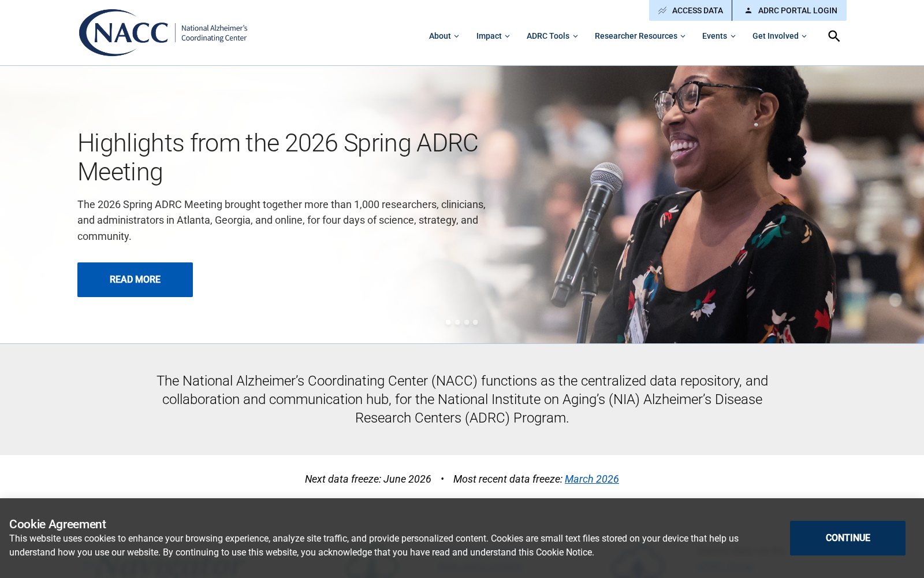Click the chart icon beside Access Data
This screenshot has width=924, height=578.
[662, 10]
